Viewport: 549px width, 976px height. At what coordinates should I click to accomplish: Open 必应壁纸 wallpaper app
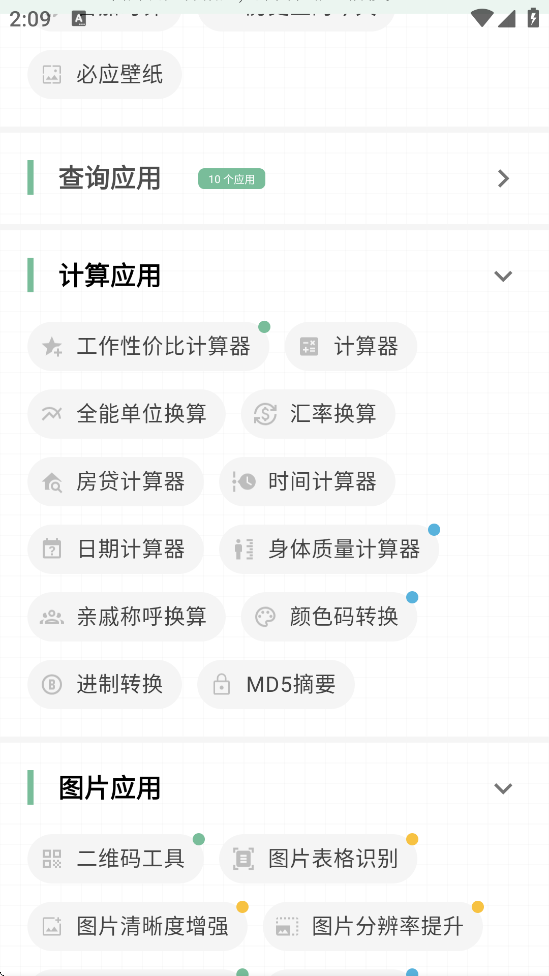tap(105, 75)
